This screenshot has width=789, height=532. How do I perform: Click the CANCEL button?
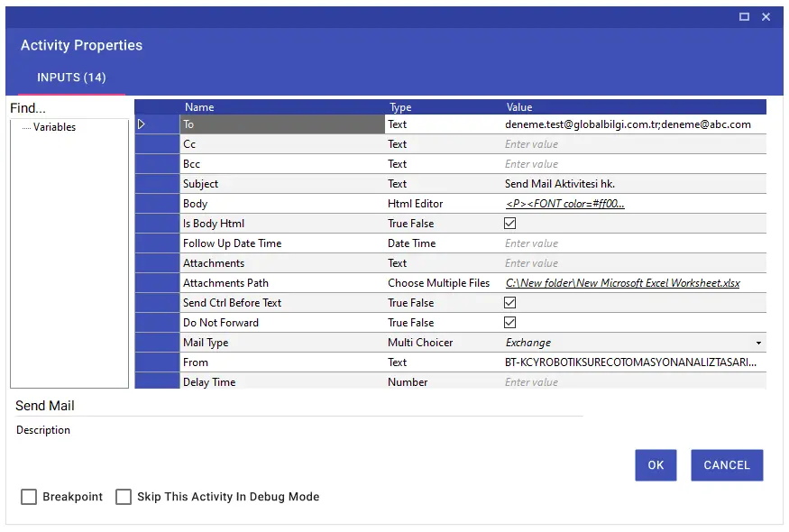pos(727,465)
